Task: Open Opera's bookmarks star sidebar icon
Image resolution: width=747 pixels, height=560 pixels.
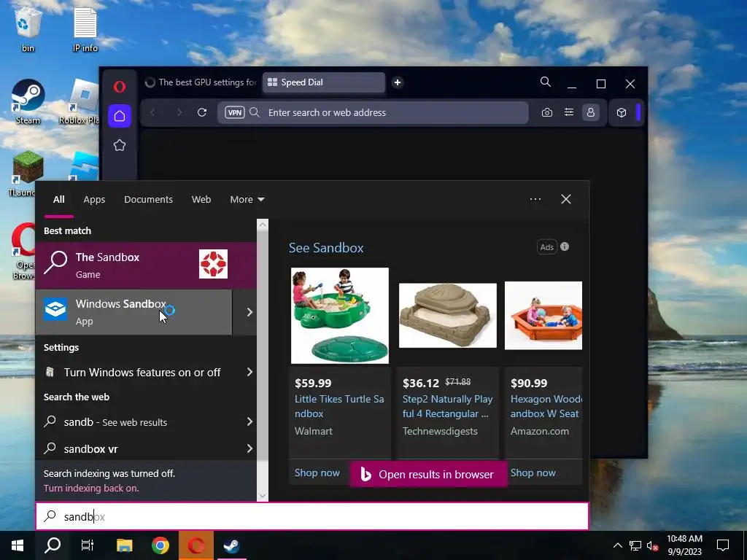Action: [x=120, y=145]
